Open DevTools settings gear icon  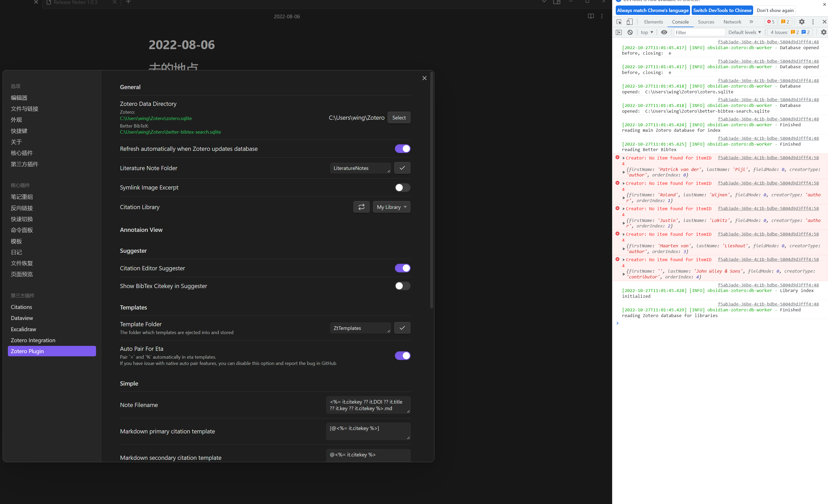click(802, 21)
